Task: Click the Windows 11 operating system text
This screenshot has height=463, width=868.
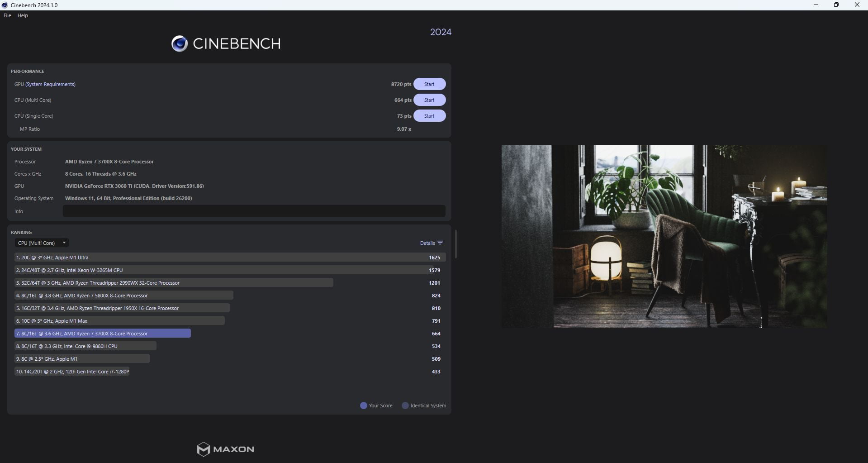Action: 128,198
